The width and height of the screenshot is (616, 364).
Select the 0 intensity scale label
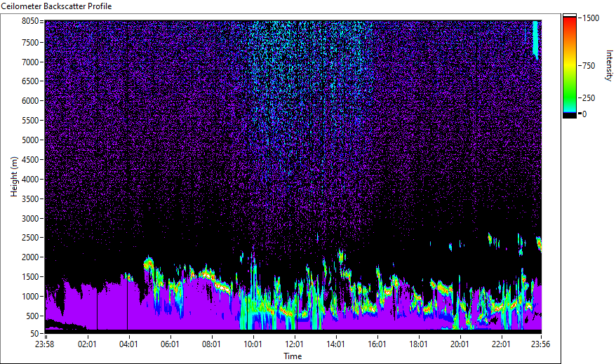coord(584,114)
